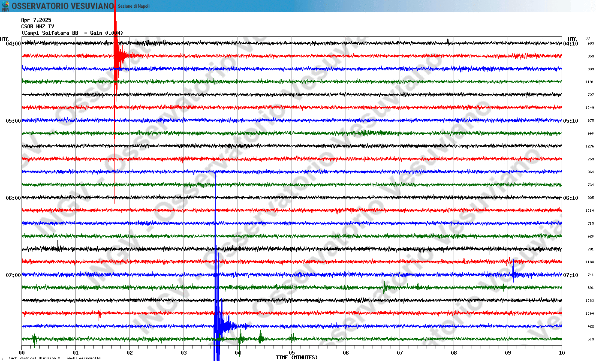The image size is (596, 364).
Task: Click the black spike near minute 08 on top trace
Action: (x=448, y=42)
